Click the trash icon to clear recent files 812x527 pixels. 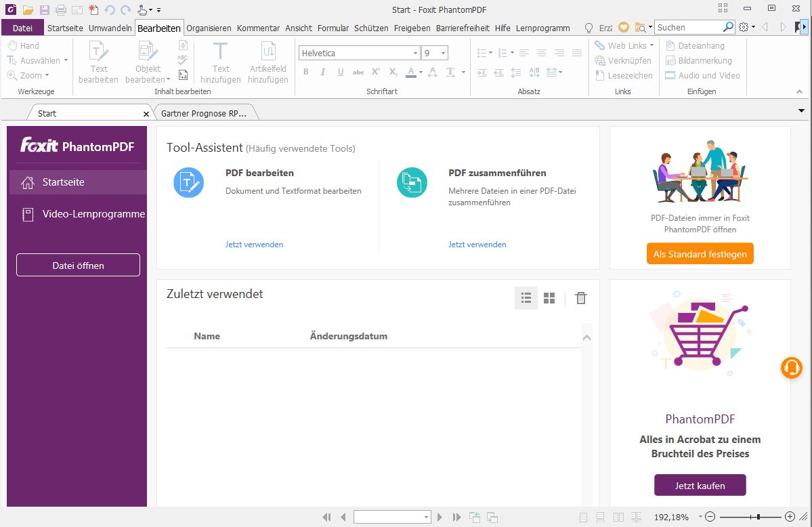581,298
